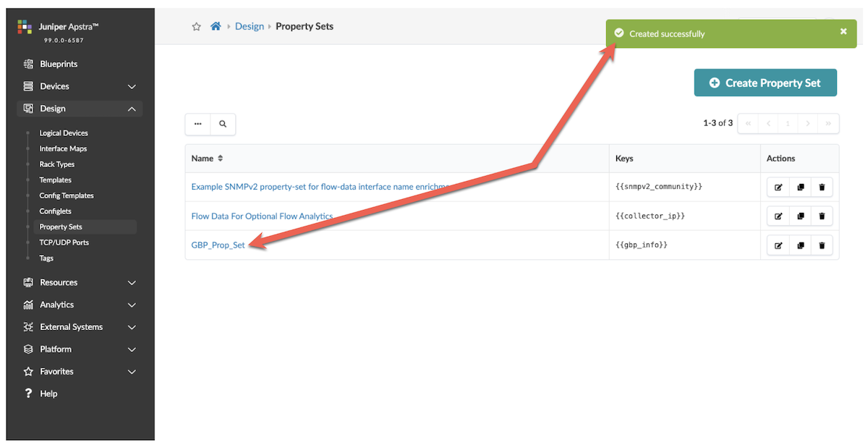Image resolution: width=868 pixels, height=446 pixels.
Task: Sort the table by Name column
Action: click(x=208, y=158)
